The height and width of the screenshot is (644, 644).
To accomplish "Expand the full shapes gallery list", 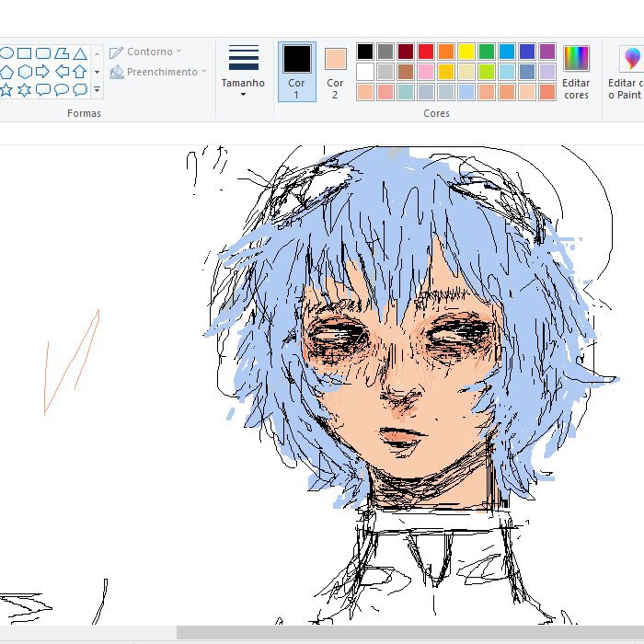I will point(97,89).
